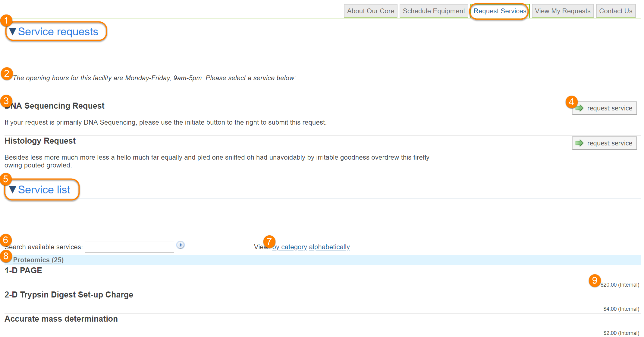The height and width of the screenshot is (337, 644).
Task: Open the Contact Us tab
Action: click(615, 11)
